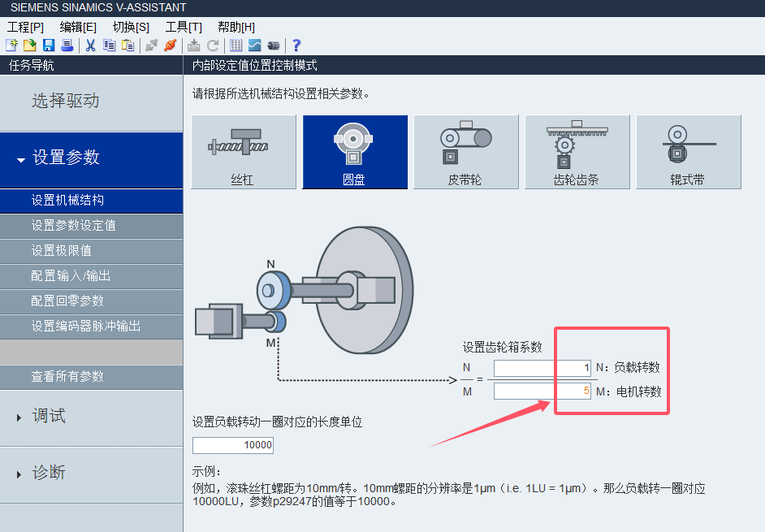
Task: Click the open project folder icon
Action: point(30,45)
